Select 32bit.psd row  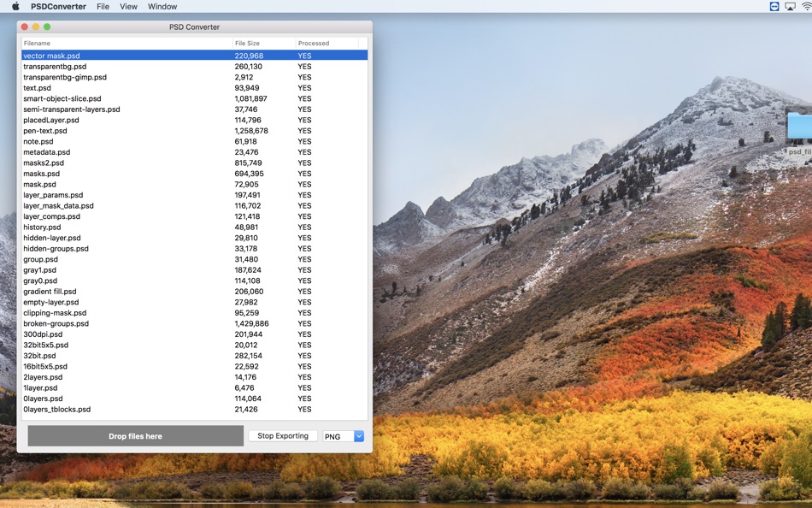[x=195, y=356]
